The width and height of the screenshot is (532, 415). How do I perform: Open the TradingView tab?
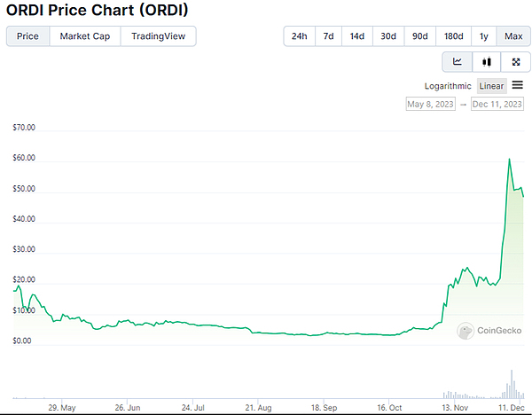point(158,36)
